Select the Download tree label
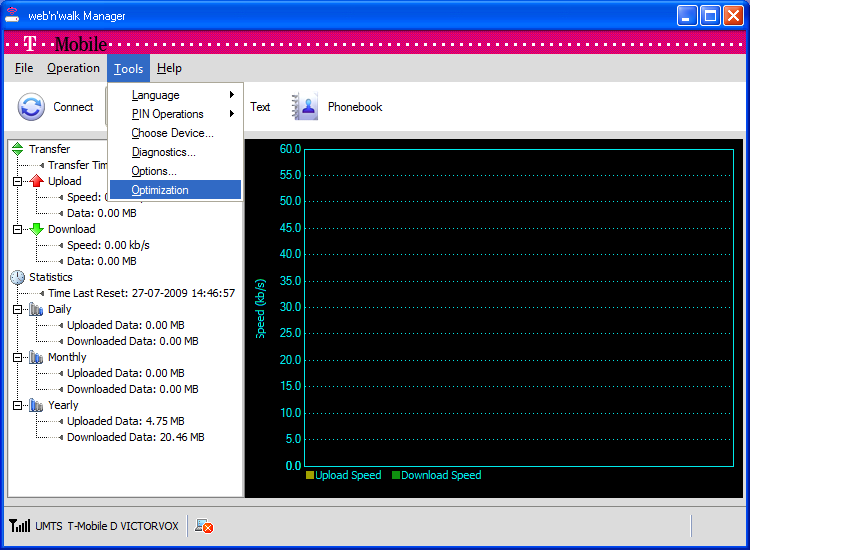 [72, 229]
